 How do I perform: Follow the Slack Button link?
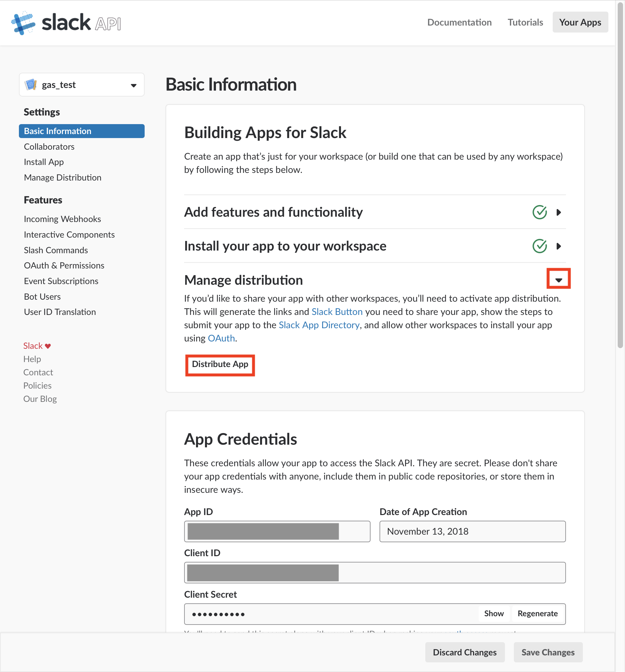pyautogui.click(x=337, y=312)
